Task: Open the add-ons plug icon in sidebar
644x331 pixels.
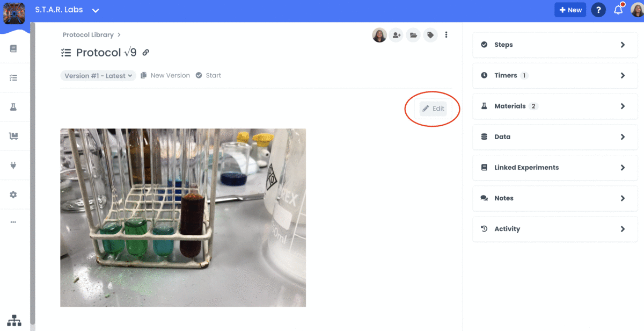Action: pyautogui.click(x=14, y=164)
